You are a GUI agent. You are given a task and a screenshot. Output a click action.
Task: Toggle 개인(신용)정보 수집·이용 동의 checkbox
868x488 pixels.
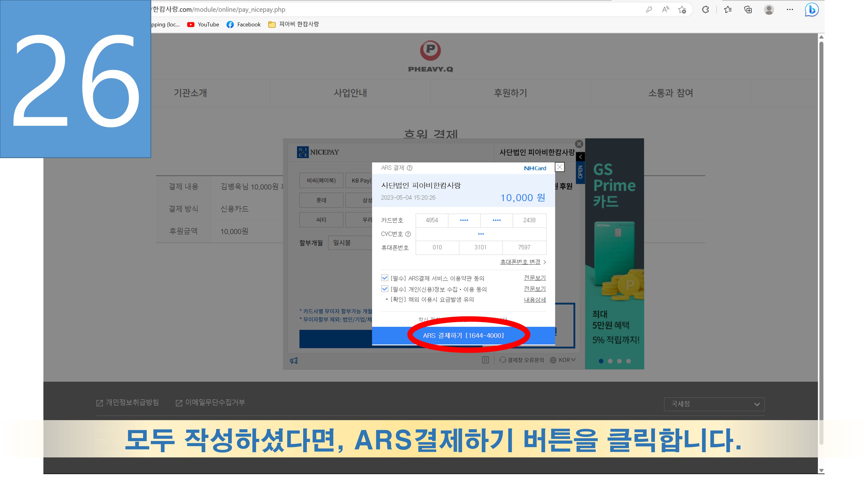tap(385, 289)
